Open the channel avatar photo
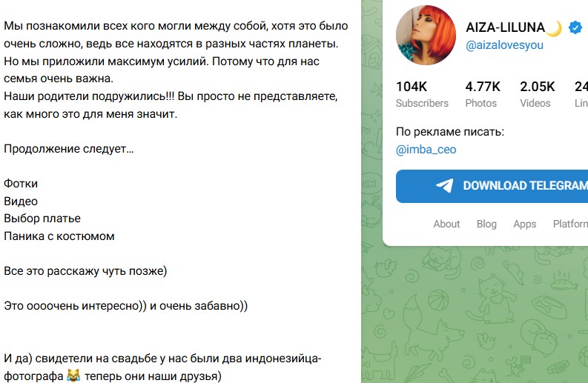The width and height of the screenshot is (588, 383). (x=426, y=36)
